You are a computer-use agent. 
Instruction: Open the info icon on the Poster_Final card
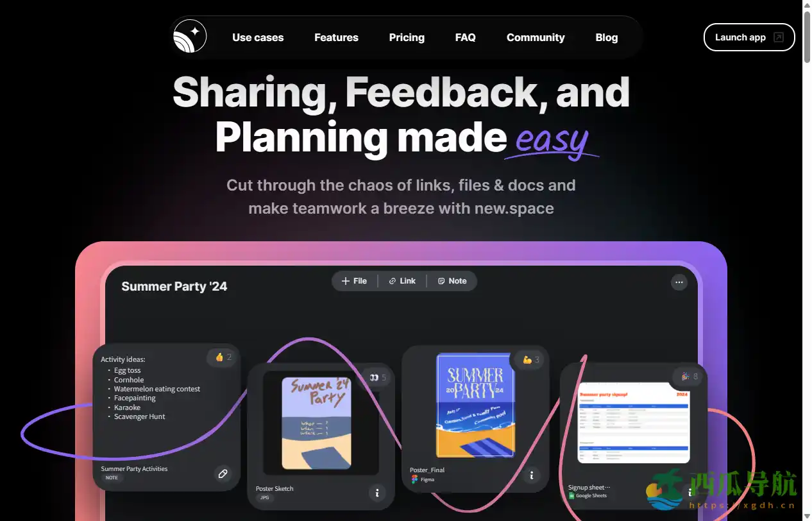pyautogui.click(x=532, y=475)
